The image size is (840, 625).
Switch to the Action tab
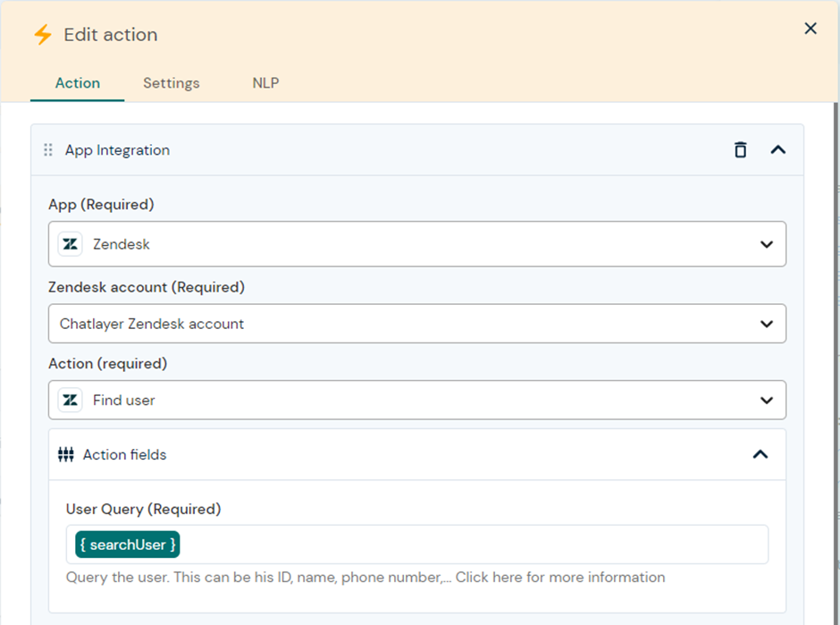click(x=78, y=83)
